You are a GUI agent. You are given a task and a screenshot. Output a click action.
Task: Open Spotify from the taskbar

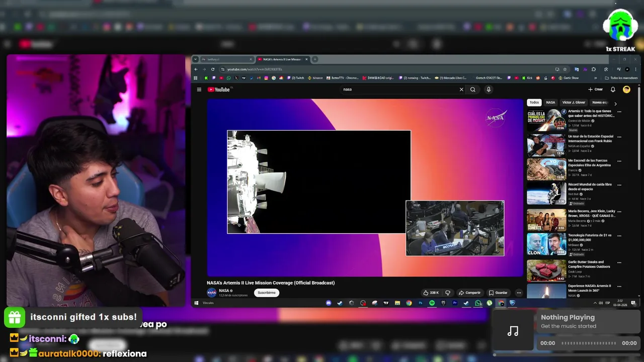tap(432, 303)
